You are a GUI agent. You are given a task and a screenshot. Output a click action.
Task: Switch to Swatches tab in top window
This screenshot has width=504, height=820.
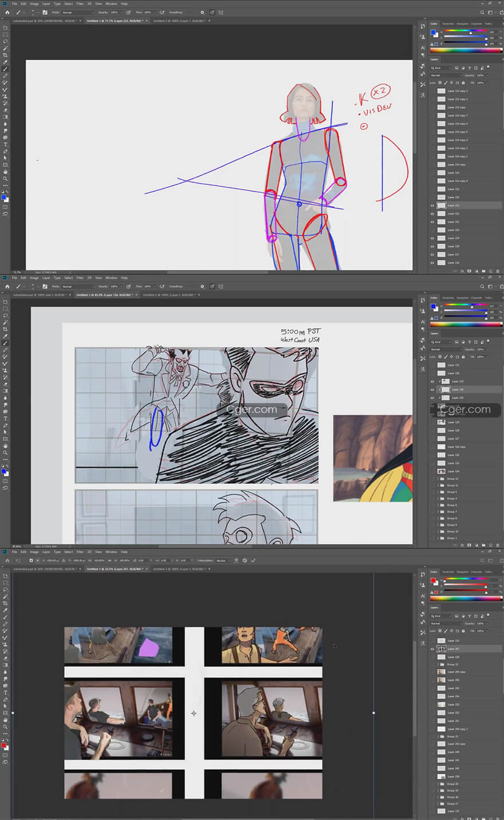(x=448, y=24)
